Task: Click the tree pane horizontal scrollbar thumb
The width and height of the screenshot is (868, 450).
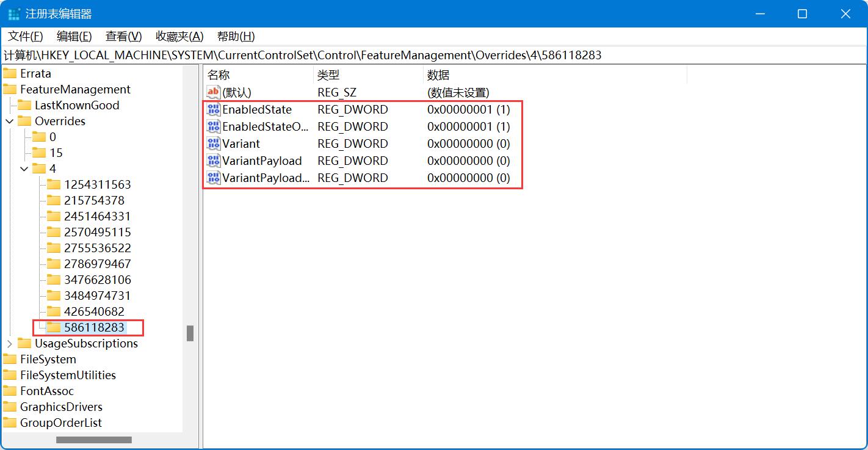Action: [94, 440]
